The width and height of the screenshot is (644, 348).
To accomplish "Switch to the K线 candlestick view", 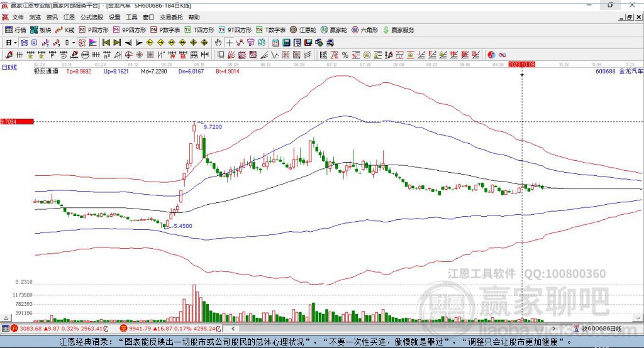I will [65, 30].
